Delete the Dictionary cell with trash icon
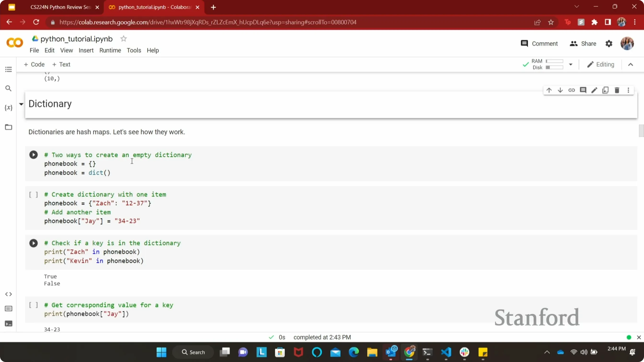 click(617, 90)
